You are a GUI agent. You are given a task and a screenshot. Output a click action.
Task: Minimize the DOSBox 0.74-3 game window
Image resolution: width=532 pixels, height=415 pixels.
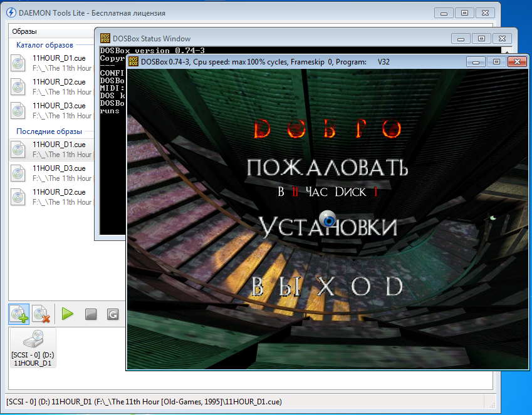point(476,62)
